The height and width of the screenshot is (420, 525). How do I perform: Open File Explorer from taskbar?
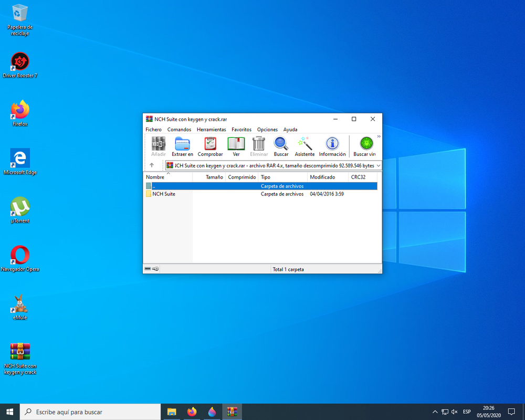coord(172,412)
